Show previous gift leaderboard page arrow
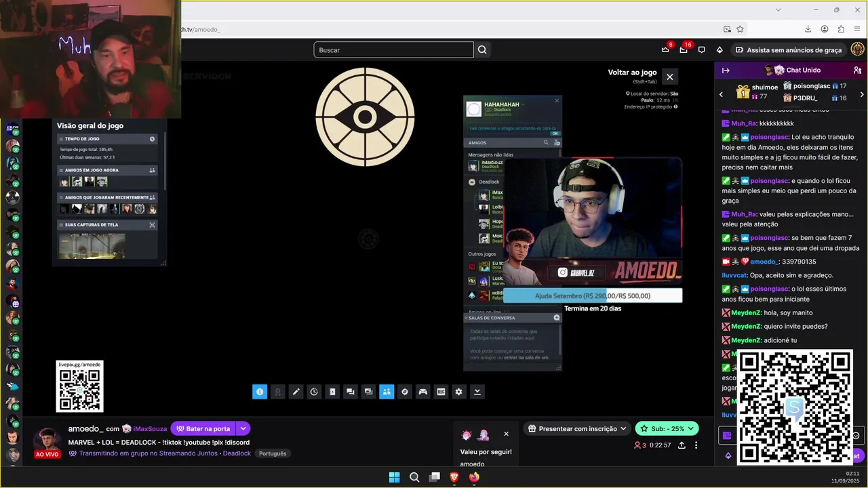The height and width of the screenshot is (488, 868). click(721, 94)
